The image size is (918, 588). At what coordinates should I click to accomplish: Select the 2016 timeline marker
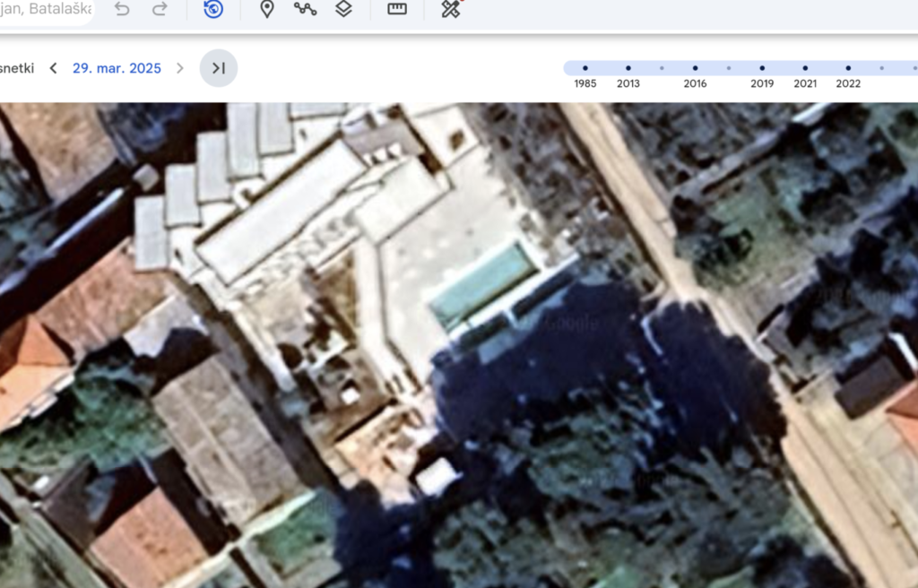click(x=695, y=68)
